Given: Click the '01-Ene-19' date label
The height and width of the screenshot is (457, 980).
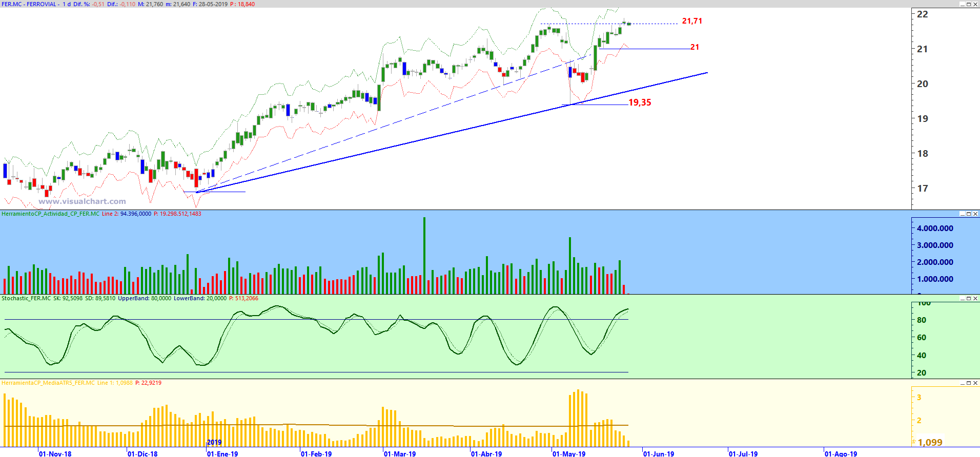Looking at the screenshot, I should 222,454.
